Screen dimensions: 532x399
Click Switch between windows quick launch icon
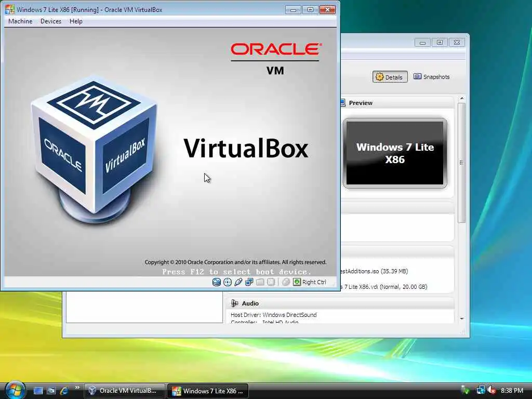click(51, 391)
